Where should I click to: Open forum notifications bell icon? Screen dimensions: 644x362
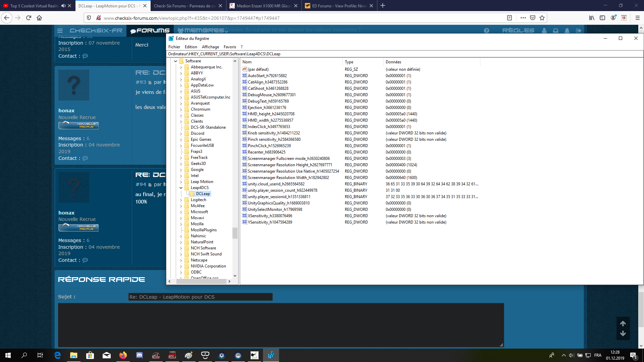point(567,31)
